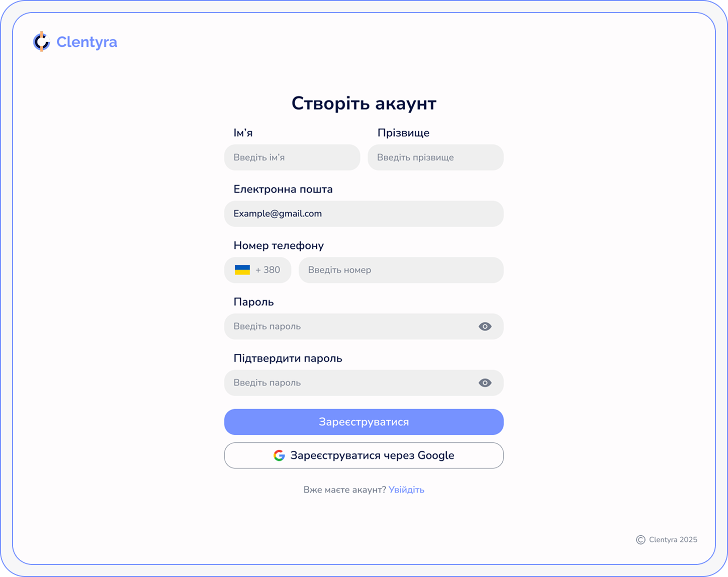This screenshot has height=577, width=728.
Task: Click the Зареєструватися button
Action: [x=363, y=422]
